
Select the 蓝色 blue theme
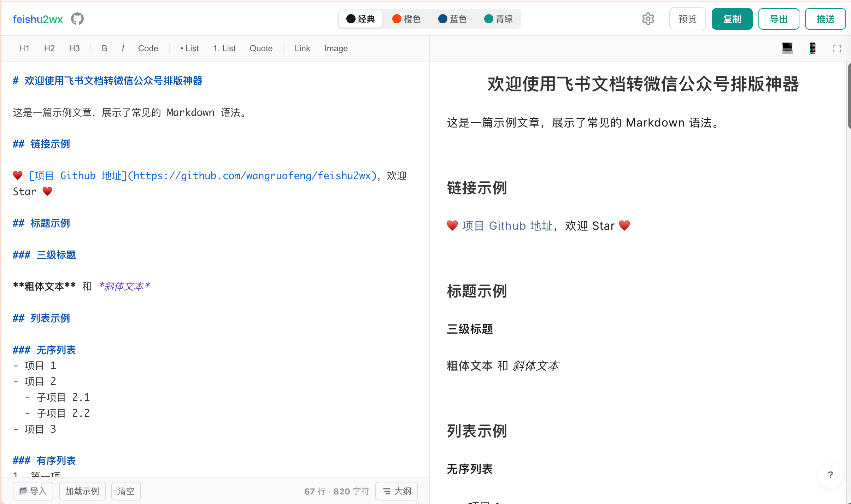point(452,19)
